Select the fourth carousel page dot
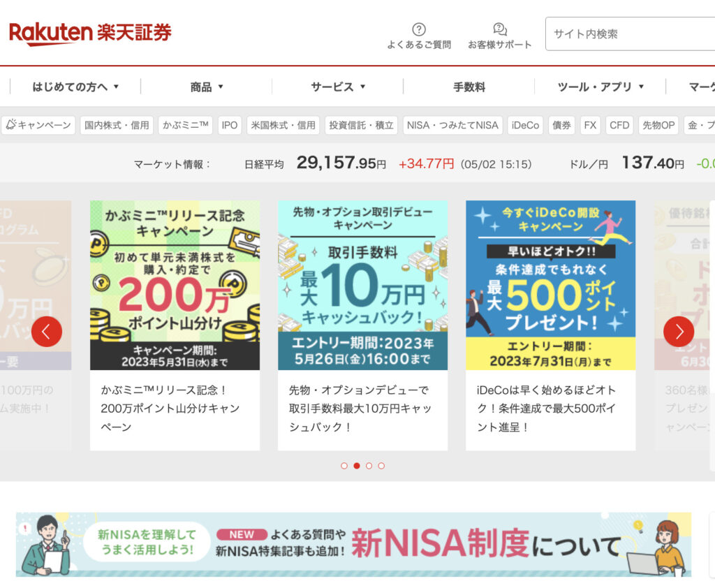The width and height of the screenshot is (715, 588). [x=381, y=466]
